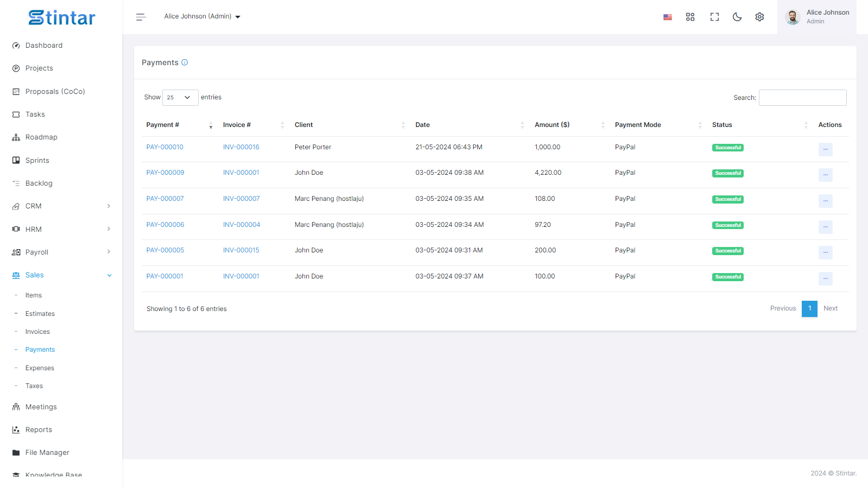Image resolution: width=868 pixels, height=488 pixels.
Task: Click the Roadmap sidebar icon
Action: click(16, 137)
